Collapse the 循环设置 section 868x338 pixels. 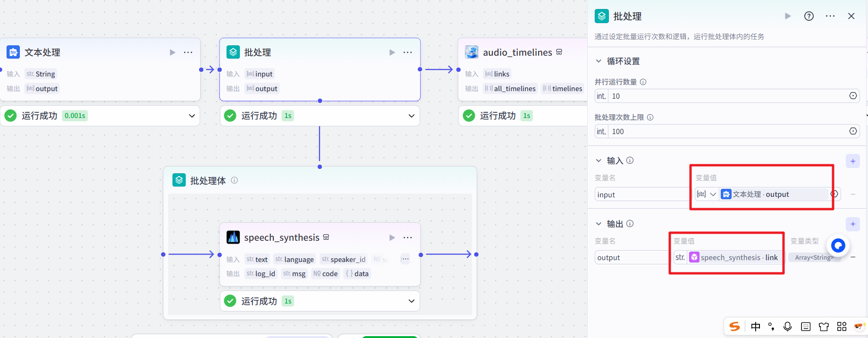(598, 61)
